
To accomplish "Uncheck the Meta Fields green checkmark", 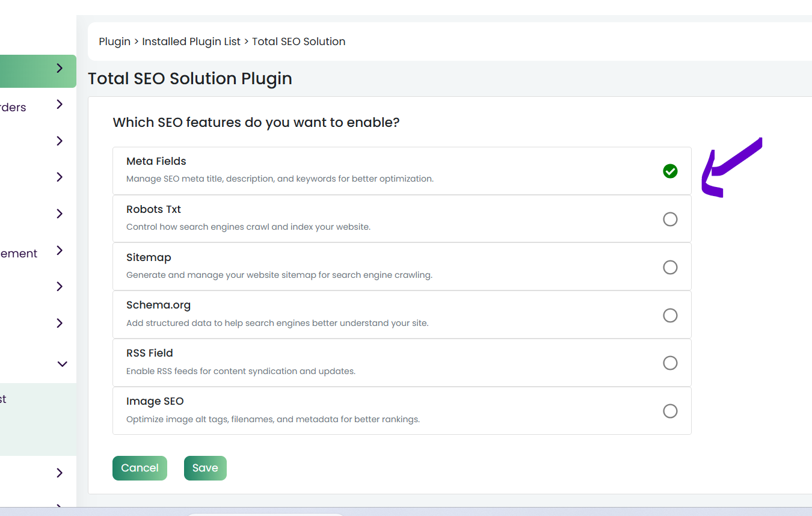I will 670,171.
